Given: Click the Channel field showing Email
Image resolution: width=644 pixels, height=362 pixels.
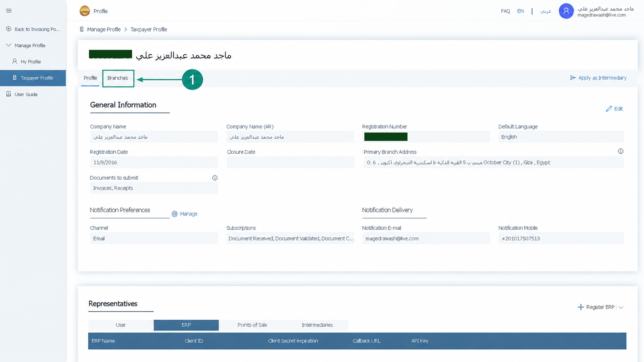Looking at the screenshot, I should pyautogui.click(x=154, y=239).
